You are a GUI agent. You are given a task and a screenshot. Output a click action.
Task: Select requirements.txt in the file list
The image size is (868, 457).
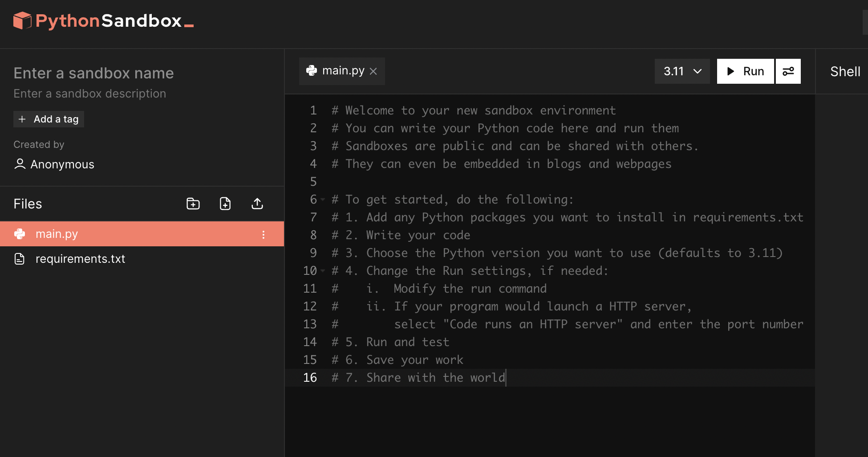(80, 259)
